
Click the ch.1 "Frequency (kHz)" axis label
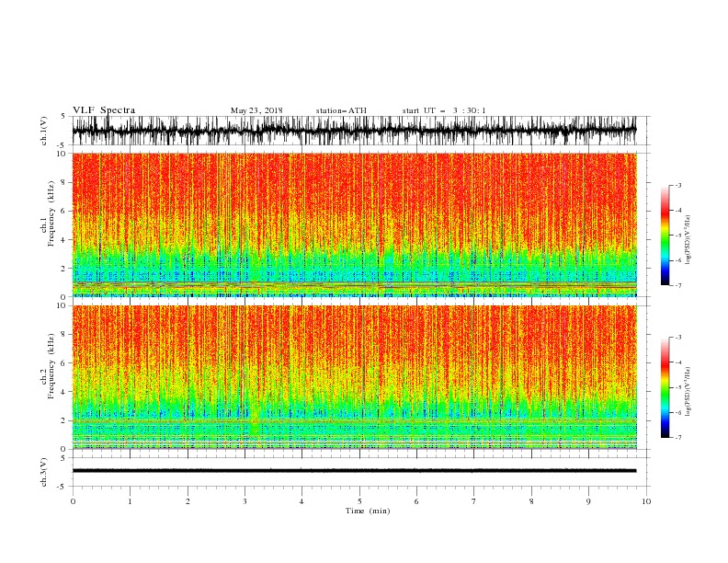pyautogui.click(x=51, y=214)
